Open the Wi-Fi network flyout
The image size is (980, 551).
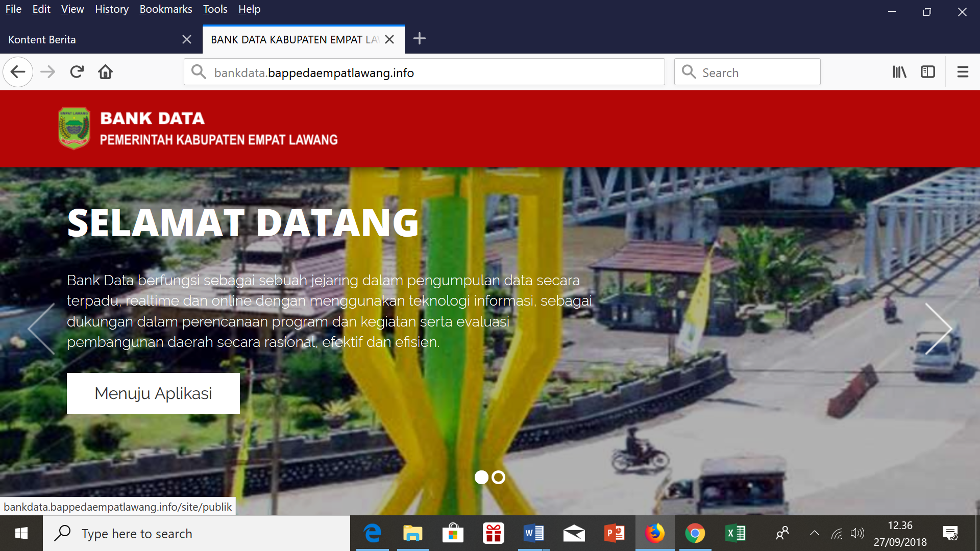837,534
